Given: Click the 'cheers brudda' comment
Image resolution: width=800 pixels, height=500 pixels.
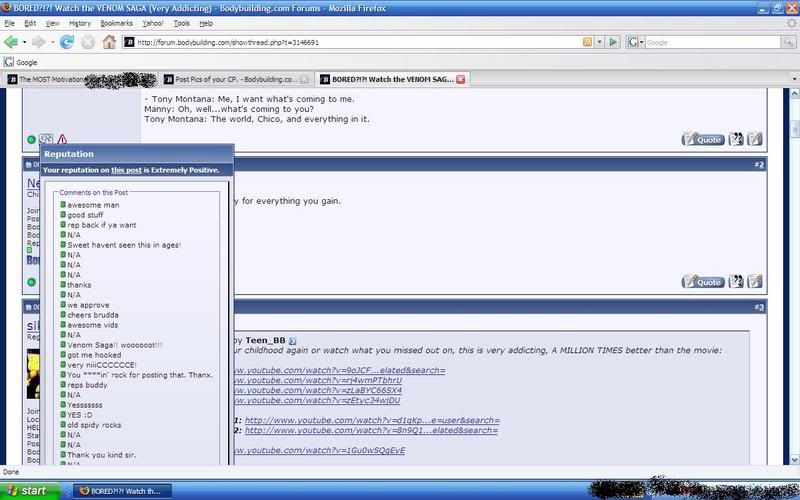Looking at the screenshot, I should coord(93,315).
